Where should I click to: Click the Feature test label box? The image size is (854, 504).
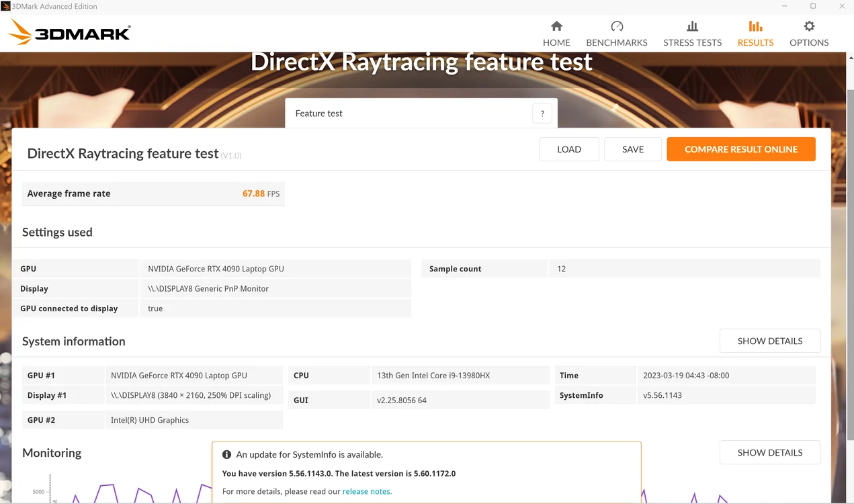(x=421, y=114)
